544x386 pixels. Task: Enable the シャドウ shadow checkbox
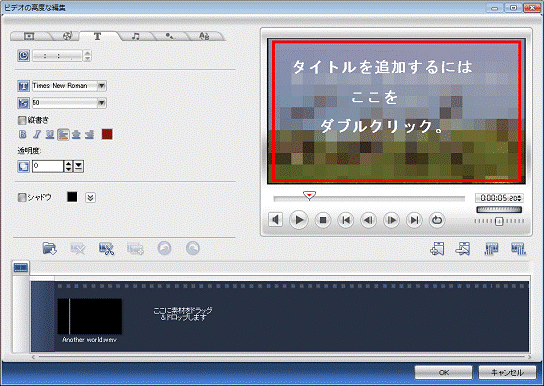tap(22, 197)
